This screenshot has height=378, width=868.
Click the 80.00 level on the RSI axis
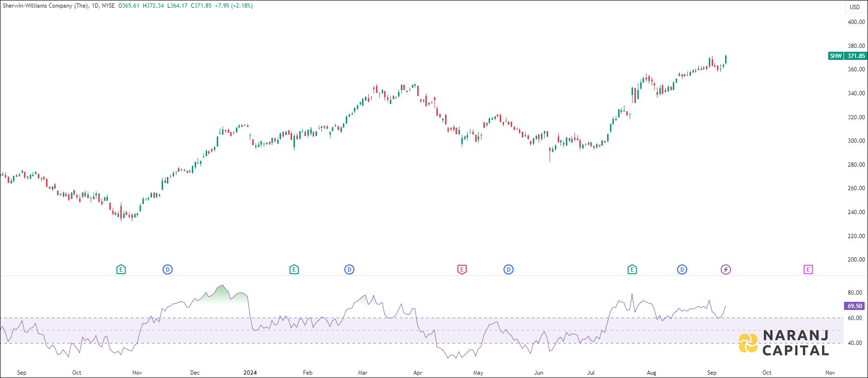855,293
